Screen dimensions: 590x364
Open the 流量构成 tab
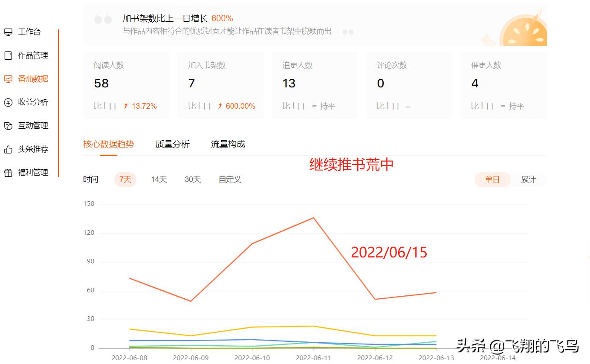[x=228, y=144]
